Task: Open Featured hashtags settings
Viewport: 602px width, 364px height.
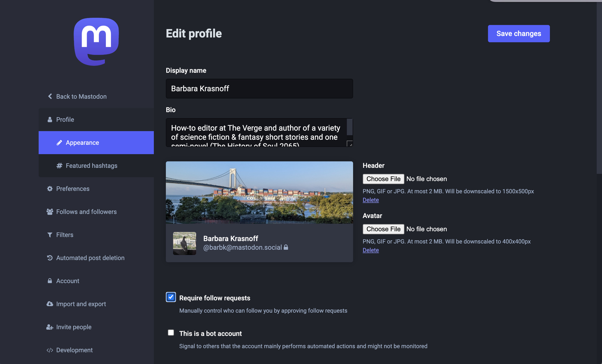Action: [x=91, y=166]
